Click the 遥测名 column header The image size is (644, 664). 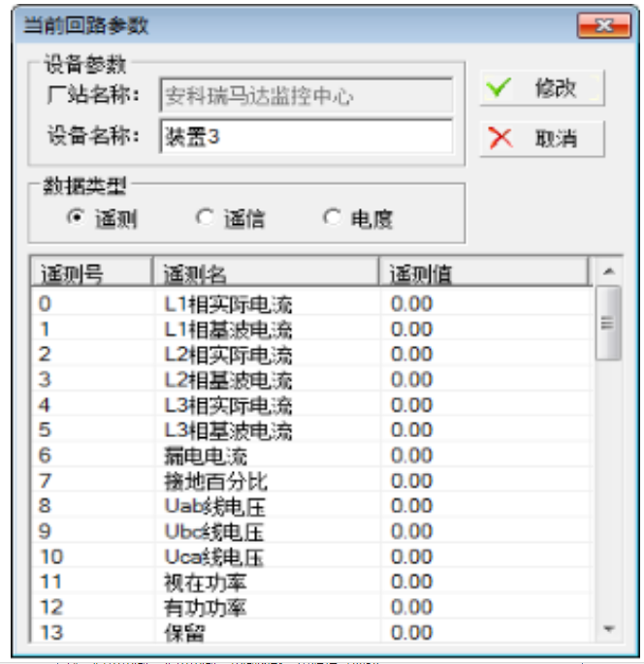266,272
